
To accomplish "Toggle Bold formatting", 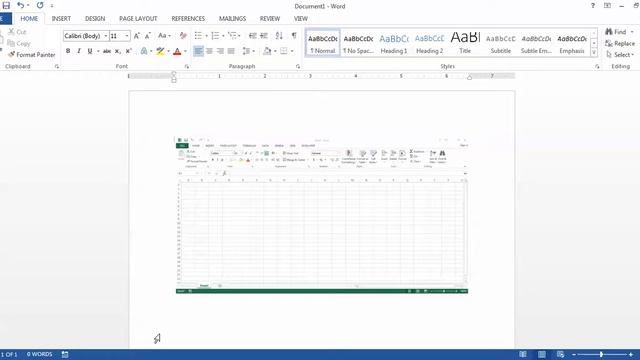I will pos(68,51).
